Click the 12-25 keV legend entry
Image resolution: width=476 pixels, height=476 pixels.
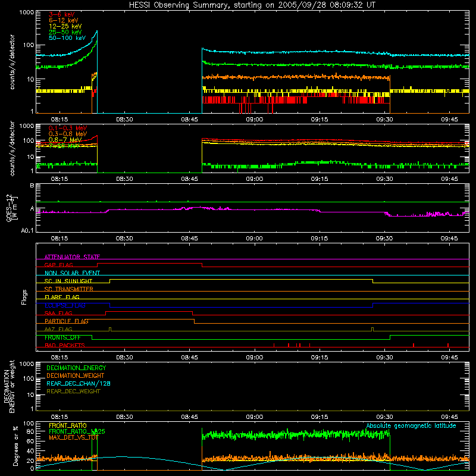(x=65, y=26)
